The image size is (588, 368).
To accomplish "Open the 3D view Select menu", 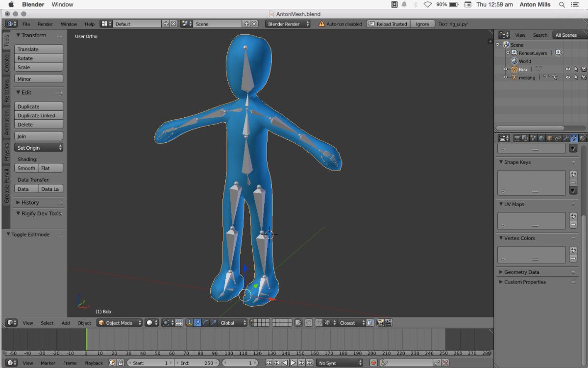I will [47, 323].
